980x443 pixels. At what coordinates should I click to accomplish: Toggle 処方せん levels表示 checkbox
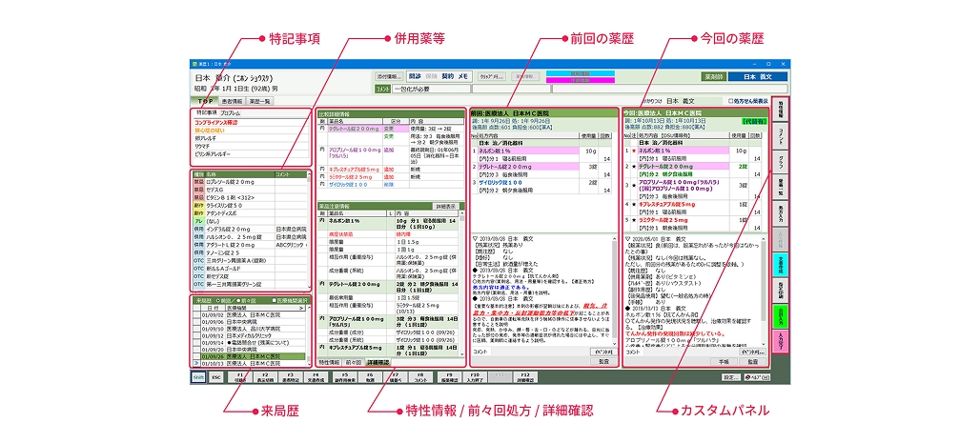point(729,99)
